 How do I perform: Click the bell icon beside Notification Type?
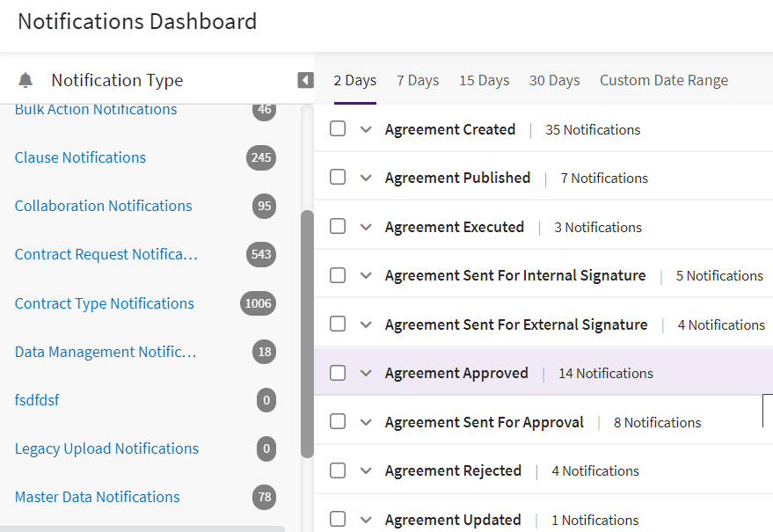26,81
